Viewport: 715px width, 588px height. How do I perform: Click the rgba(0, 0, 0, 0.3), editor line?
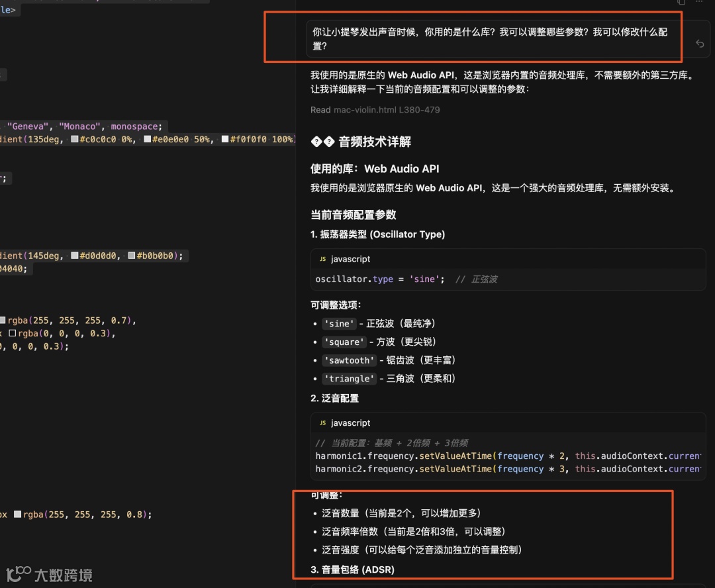pyautogui.click(x=58, y=334)
